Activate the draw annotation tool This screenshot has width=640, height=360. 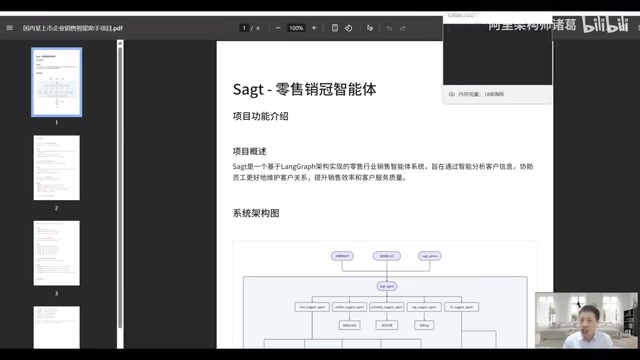tap(370, 28)
